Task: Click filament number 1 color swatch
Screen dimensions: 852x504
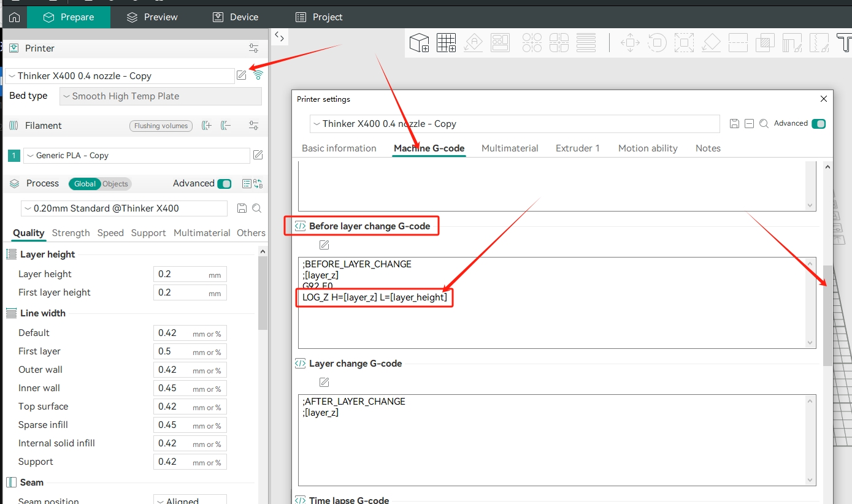Action: (14, 156)
